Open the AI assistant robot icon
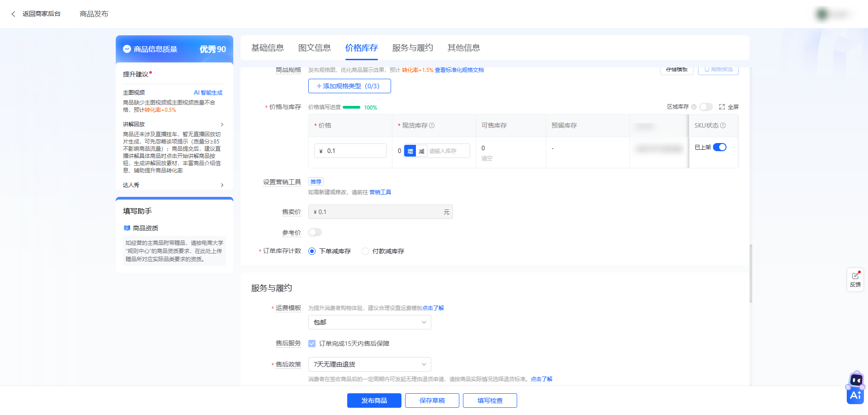Image resolution: width=868 pixels, height=415 pixels. click(x=855, y=388)
